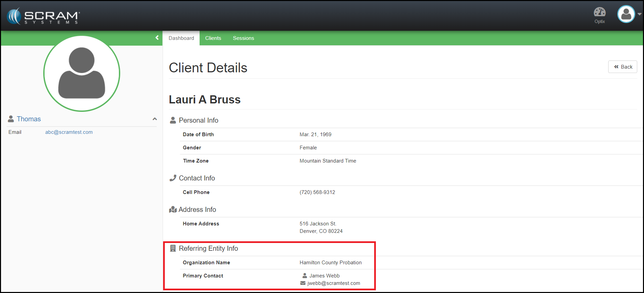The width and height of the screenshot is (644, 293).
Task: Click the Contact Info phone icon
Action: [173, 178]
